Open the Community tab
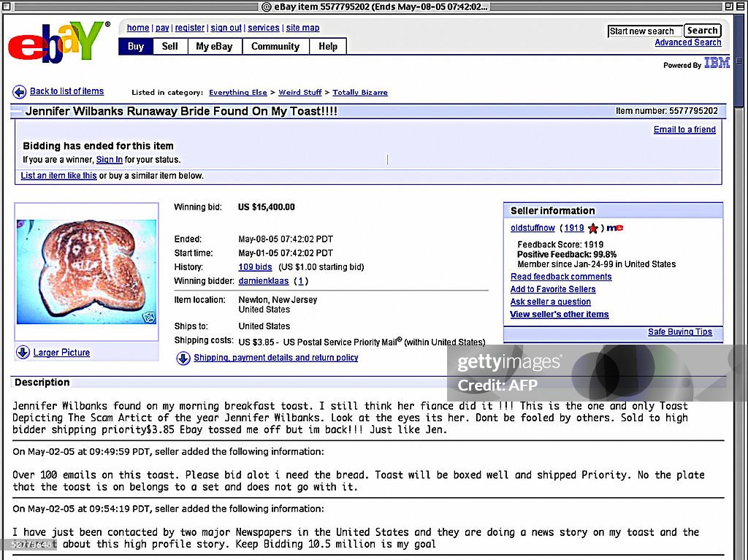The image size is (748, 560). [275, 46]
